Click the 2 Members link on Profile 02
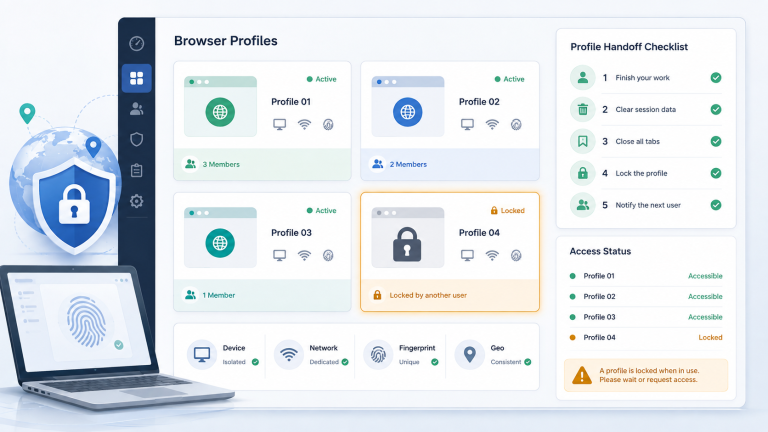 408,165
